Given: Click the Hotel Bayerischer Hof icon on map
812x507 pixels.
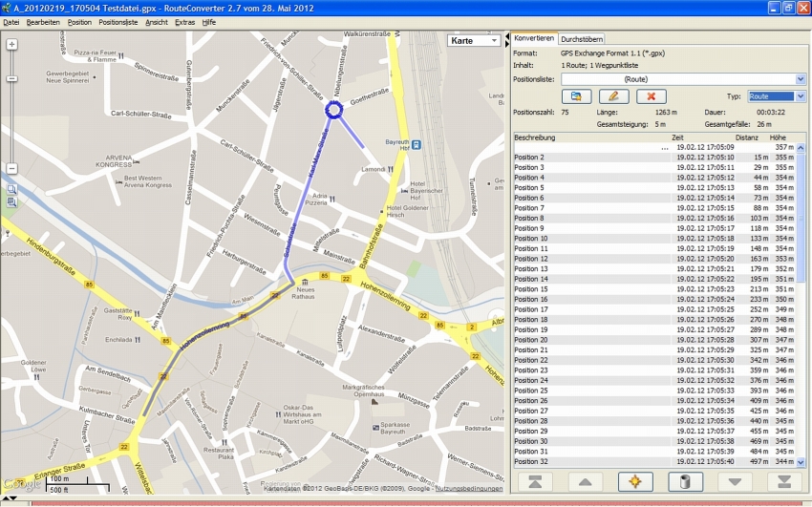Looking at the screenshot, I should pos(404,190).
